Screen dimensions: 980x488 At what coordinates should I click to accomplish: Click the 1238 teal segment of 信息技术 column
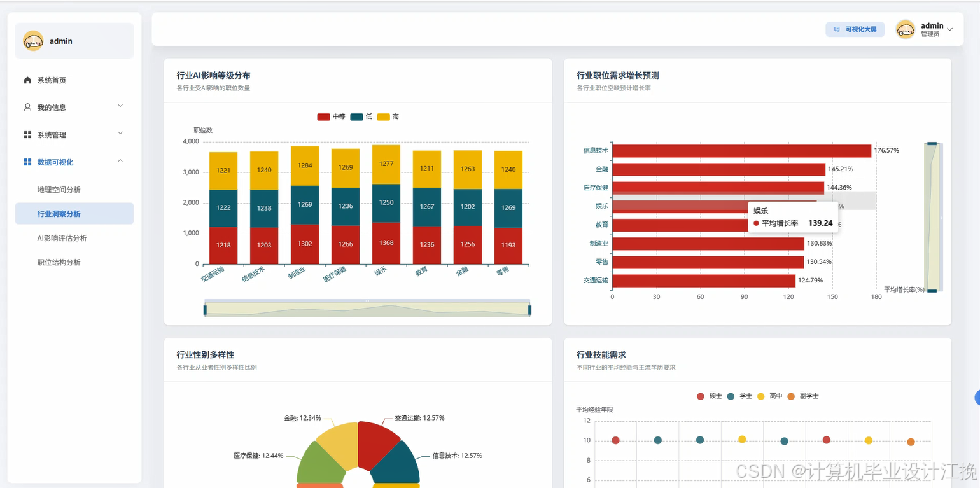[264, 208]
